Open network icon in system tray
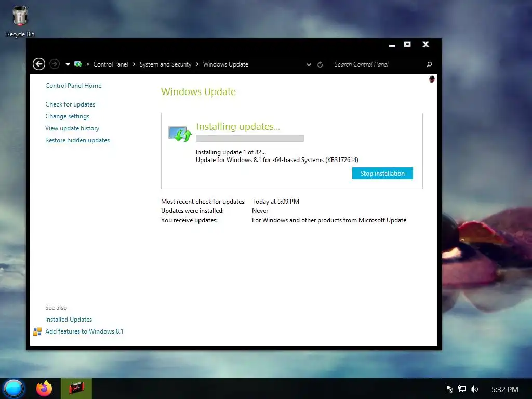The width and height of the screenshot is (532, 399). tap(461, 389)
